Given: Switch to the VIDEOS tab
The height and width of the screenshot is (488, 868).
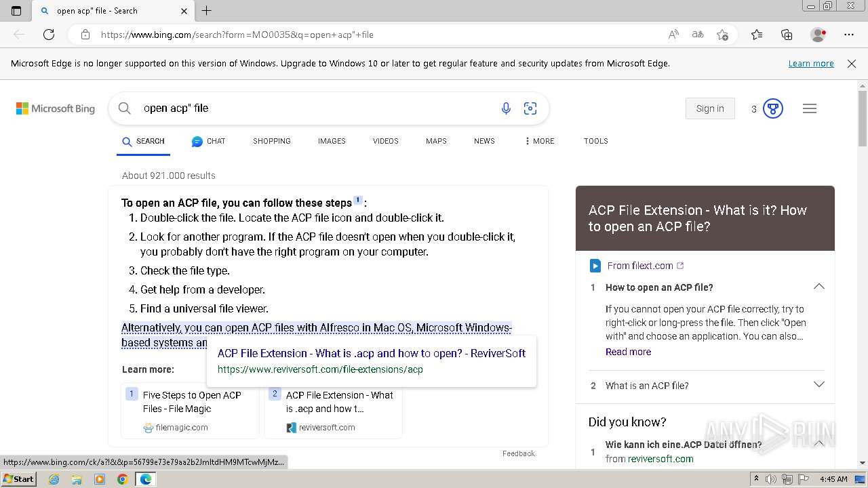Looking at the screenshot, I should tap(385, 141).
